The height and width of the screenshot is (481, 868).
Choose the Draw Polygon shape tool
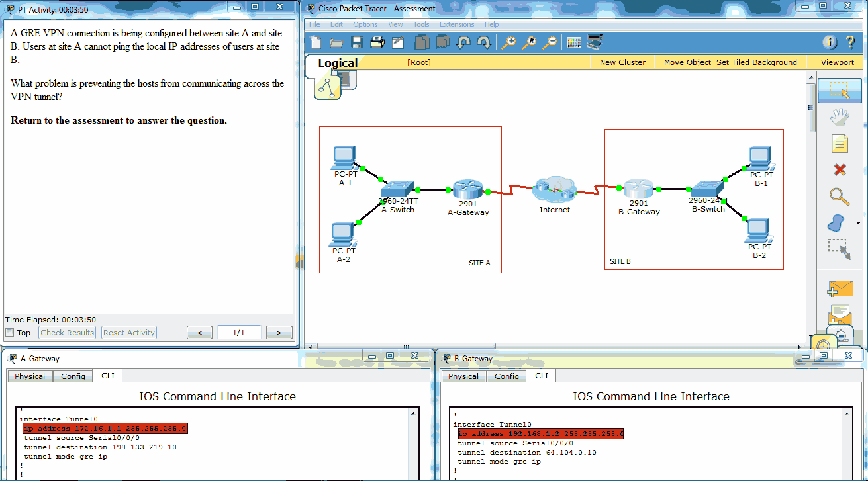click(x=837, y=223)
